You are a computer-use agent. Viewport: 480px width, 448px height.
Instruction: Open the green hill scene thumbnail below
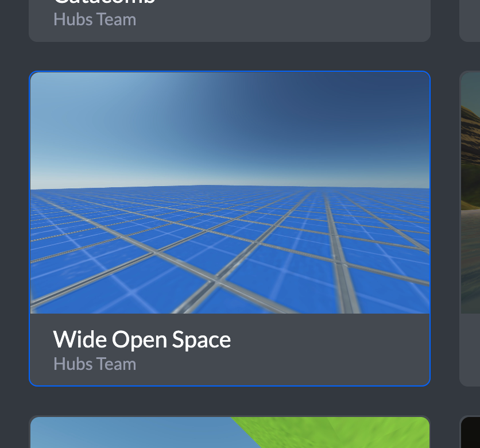(230, 432)
